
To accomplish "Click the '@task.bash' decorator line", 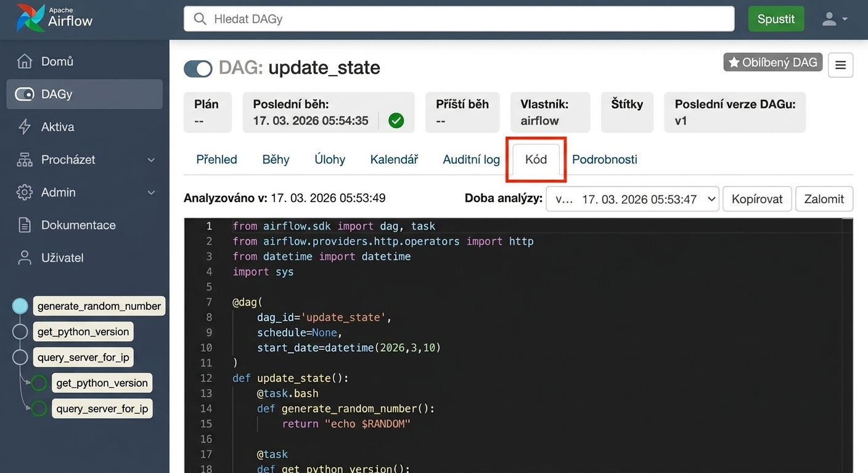I will (x=288, y=394).
